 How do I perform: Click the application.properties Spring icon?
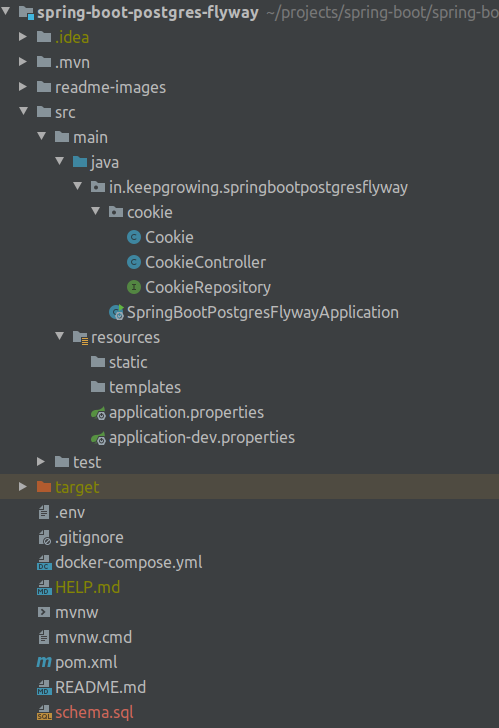coord(98,413)
